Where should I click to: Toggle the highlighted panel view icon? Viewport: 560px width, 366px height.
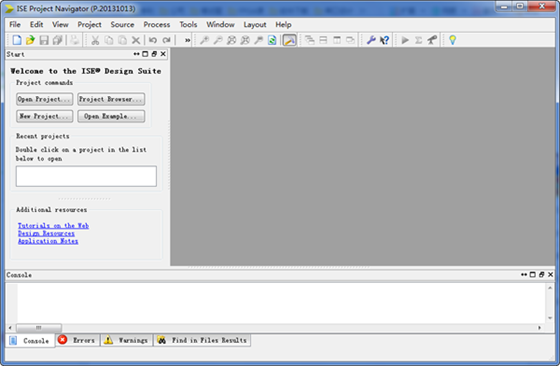[290, 40]
